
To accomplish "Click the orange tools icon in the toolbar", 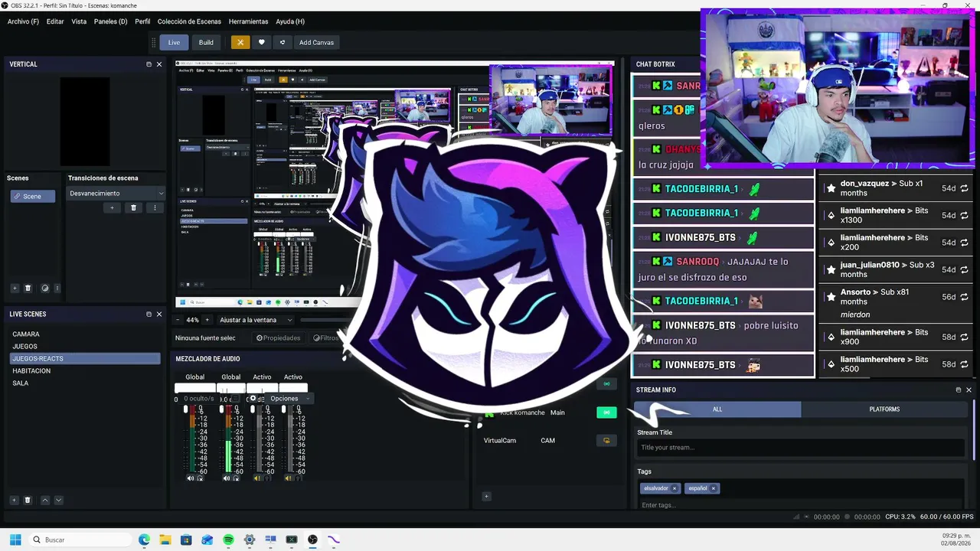I will [240, 42].
